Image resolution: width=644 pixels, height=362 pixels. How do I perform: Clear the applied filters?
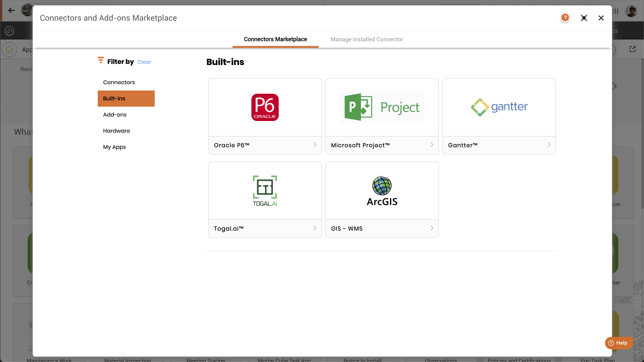pos(144,62)
